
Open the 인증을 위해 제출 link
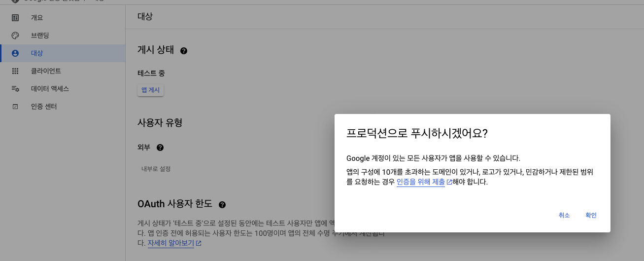[420, 182]
